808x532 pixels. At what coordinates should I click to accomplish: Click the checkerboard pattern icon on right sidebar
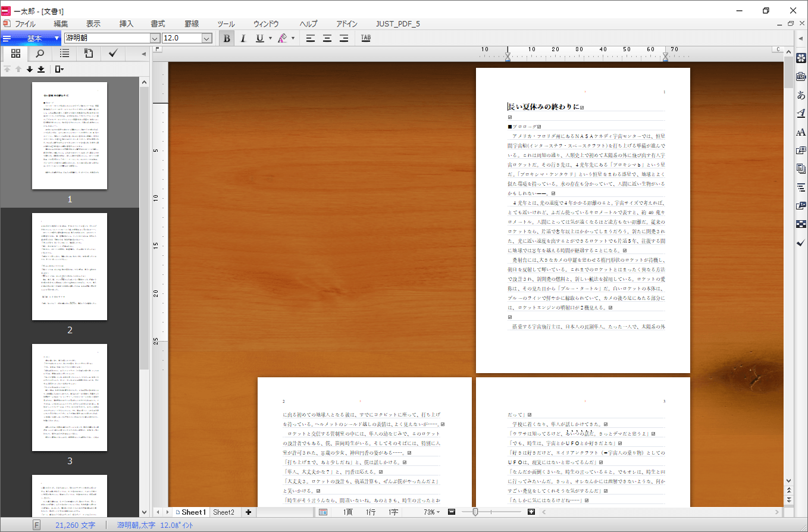point(801,224)
